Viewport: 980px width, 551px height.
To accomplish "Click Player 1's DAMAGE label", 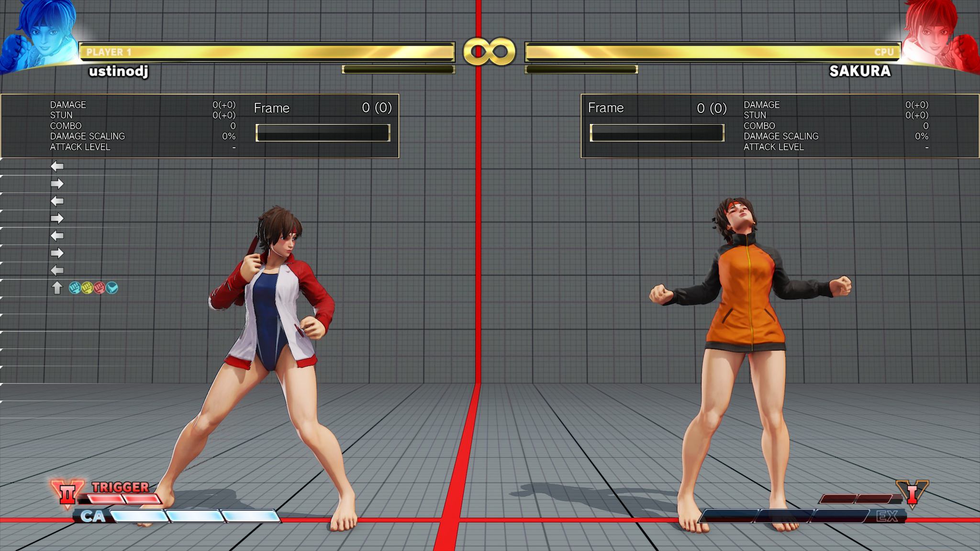I will click(68, 105).
